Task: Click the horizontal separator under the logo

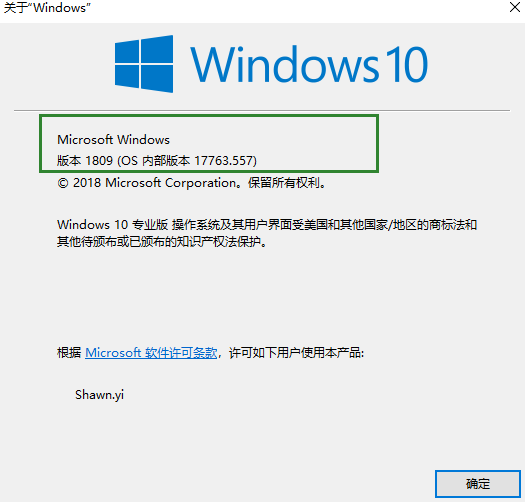Action: [x=262, y=110]
